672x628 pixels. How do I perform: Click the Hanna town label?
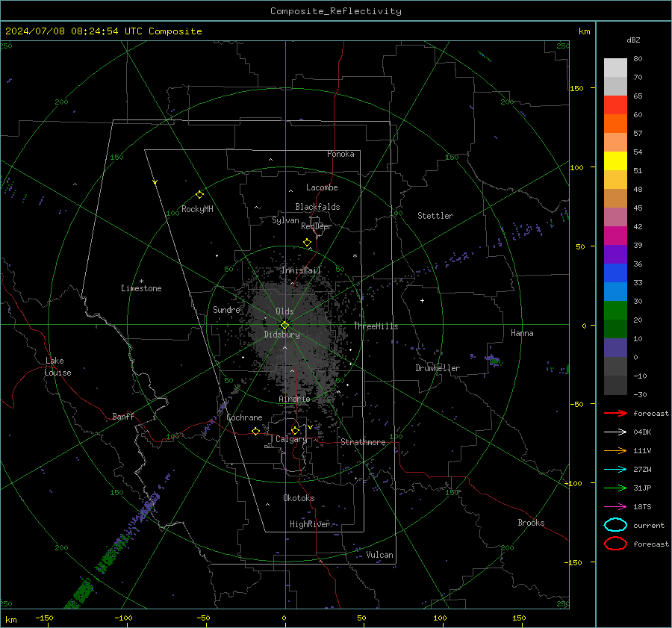(x=522, y=333)
